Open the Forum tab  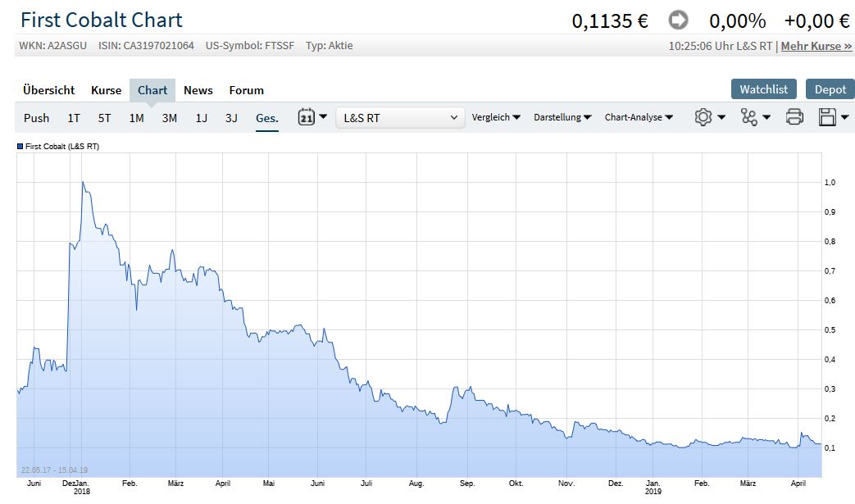click(247, 90)
